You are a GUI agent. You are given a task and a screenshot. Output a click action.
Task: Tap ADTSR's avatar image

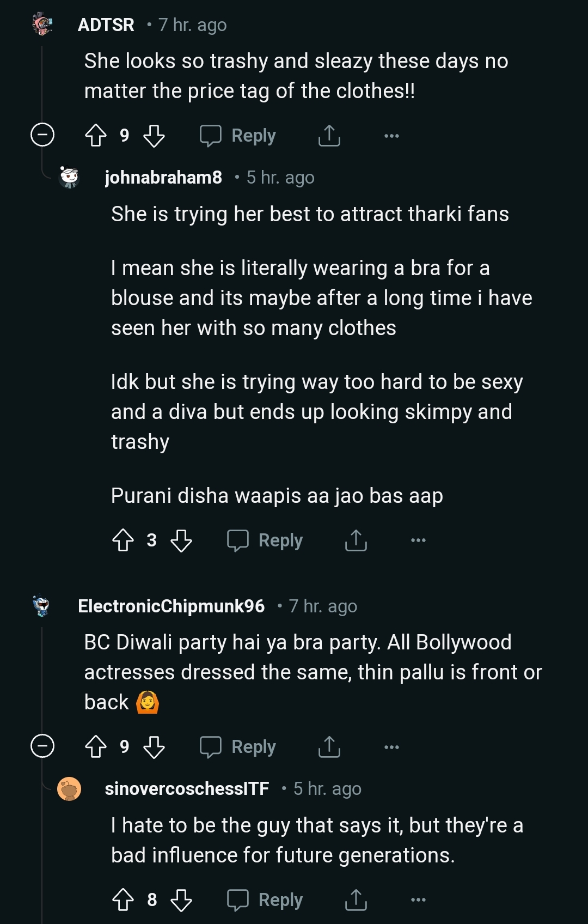coord(42,25)
